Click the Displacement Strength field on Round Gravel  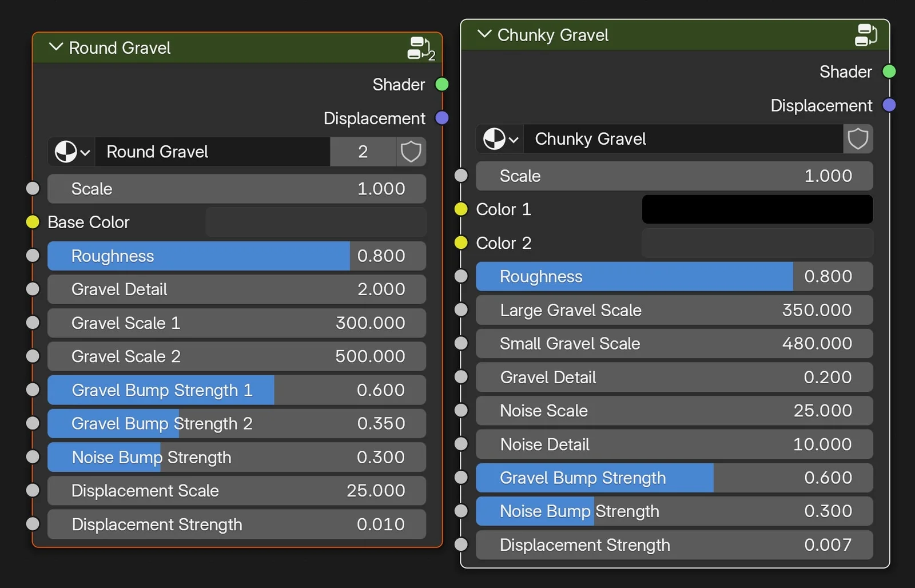point(236,525)
